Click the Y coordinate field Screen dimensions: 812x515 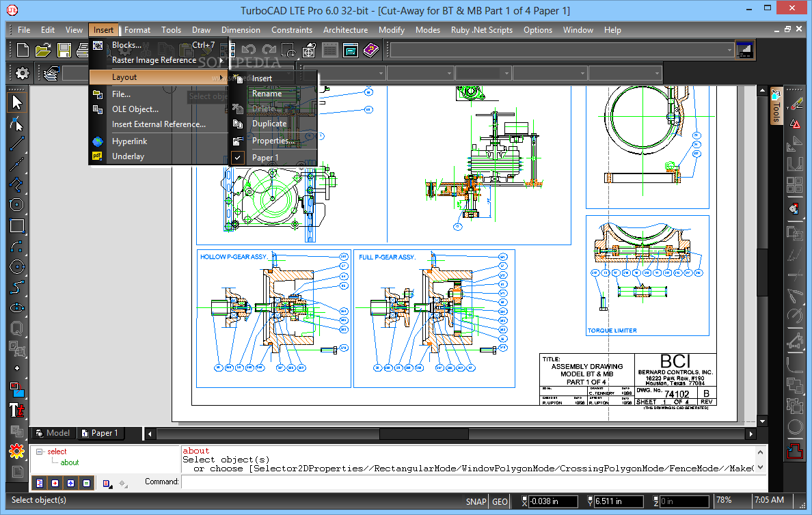(619, 501)
